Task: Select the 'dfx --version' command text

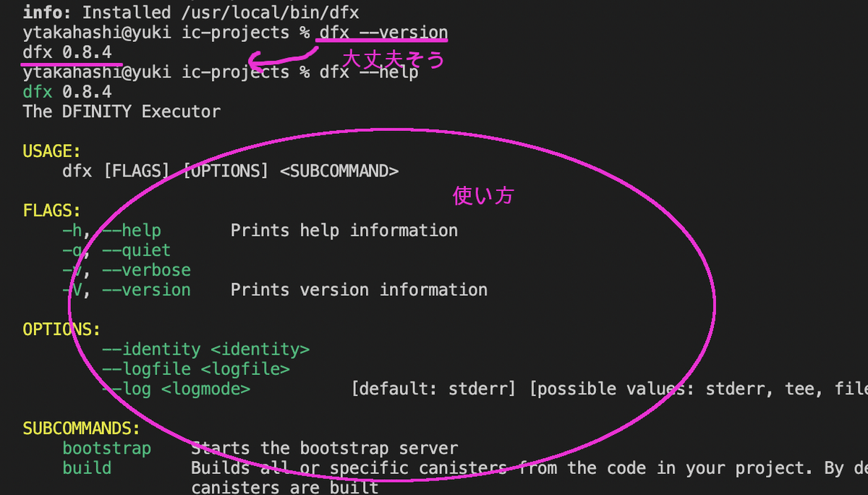Action: coord(383,33)
